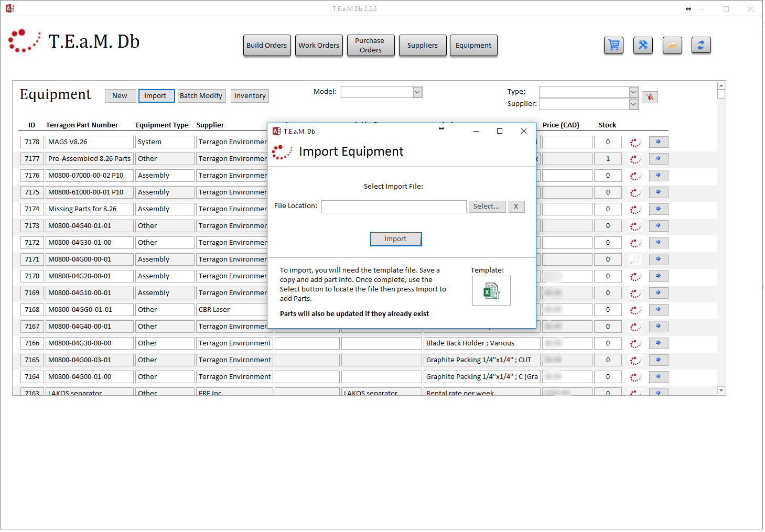Open details arrow for row 7164
The width and height of the screenshot is (765, 532).
659,377
